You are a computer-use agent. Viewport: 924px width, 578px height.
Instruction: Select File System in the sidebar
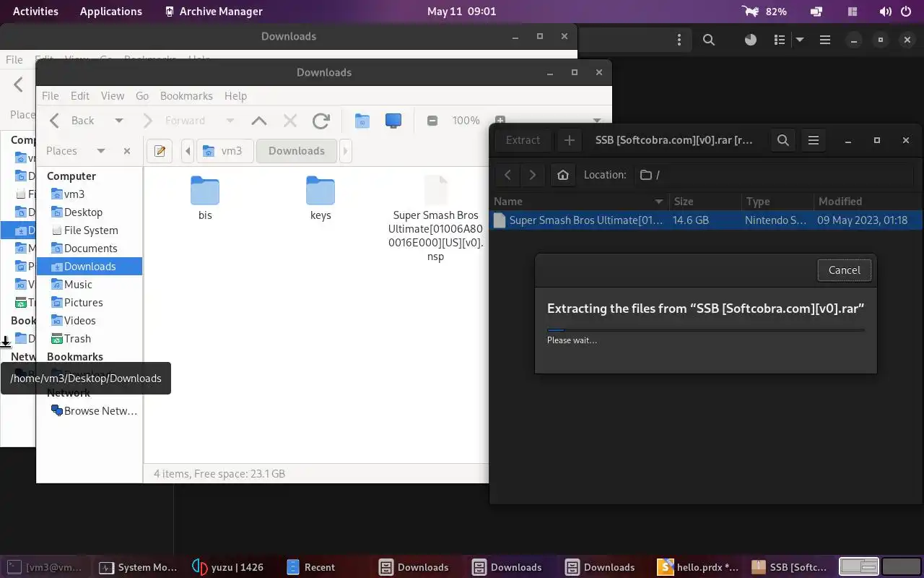[x=90, y=230]
